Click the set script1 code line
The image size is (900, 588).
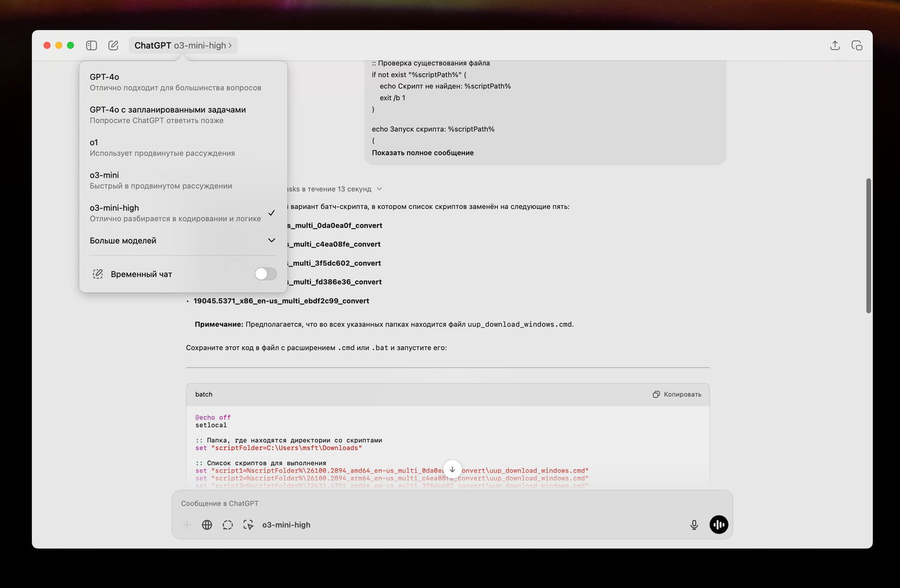tap(392, 471)
